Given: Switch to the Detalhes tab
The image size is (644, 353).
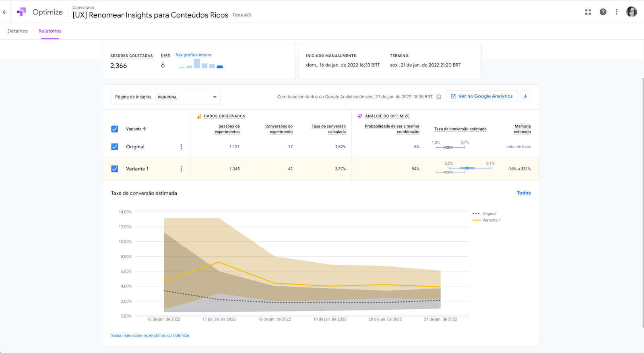Looking at the screenshot, I should [x=18, y=31].
